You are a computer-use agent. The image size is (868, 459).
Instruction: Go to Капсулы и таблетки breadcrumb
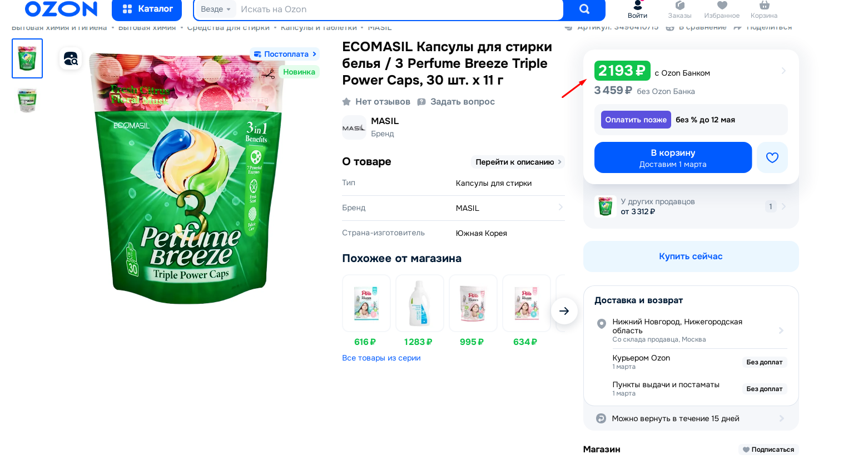click(318, 26)
